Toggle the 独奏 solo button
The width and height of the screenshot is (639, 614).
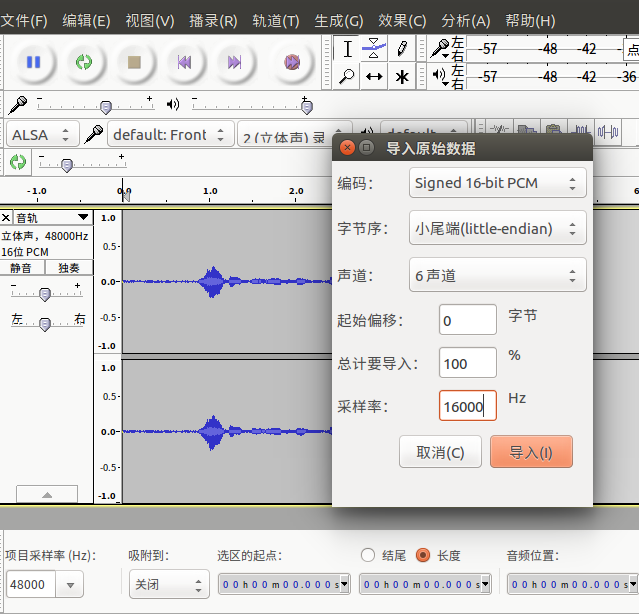tap(68, 268)
